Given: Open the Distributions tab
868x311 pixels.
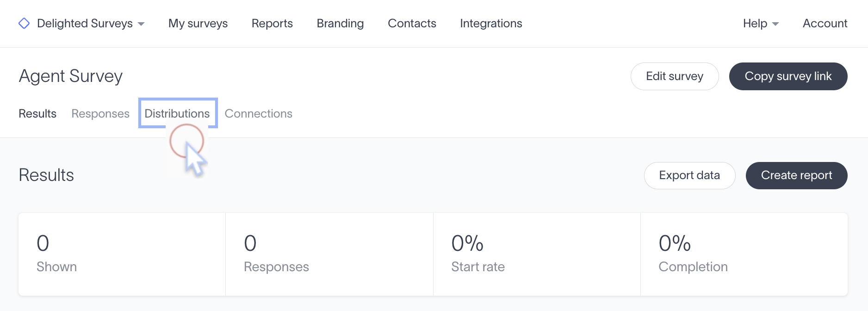Looking at the screenshot, I should coord(177,113).
